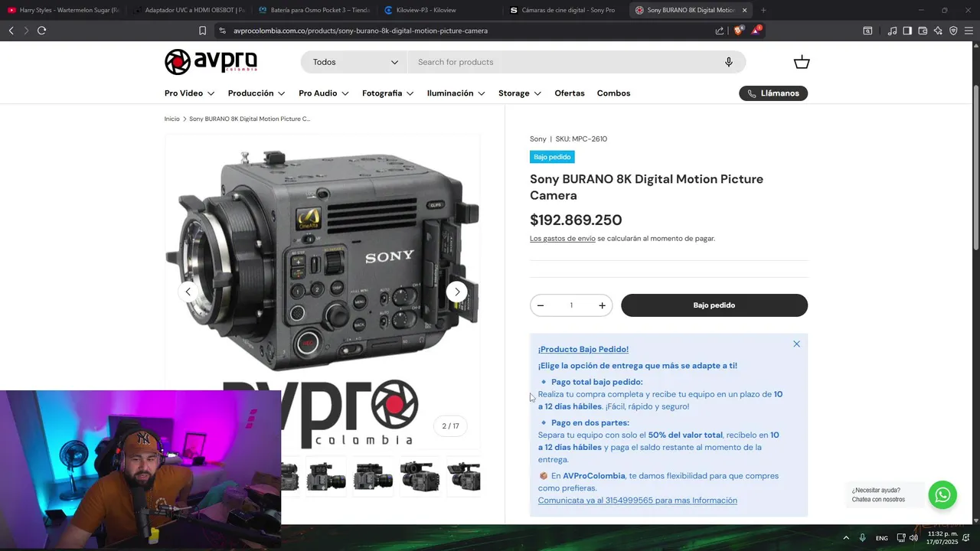
Task: Open the browser hamburger menu
Action: tap(969, 31)
